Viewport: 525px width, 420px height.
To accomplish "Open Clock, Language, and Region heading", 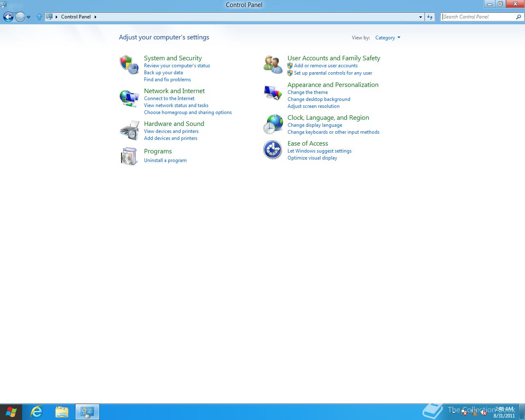I will (x=328, y=118).
